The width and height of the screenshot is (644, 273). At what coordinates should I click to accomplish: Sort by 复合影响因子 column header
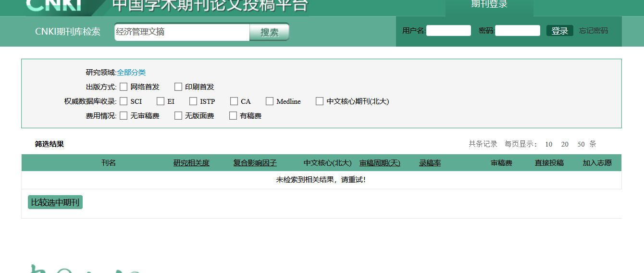click(x=255, y=163)
